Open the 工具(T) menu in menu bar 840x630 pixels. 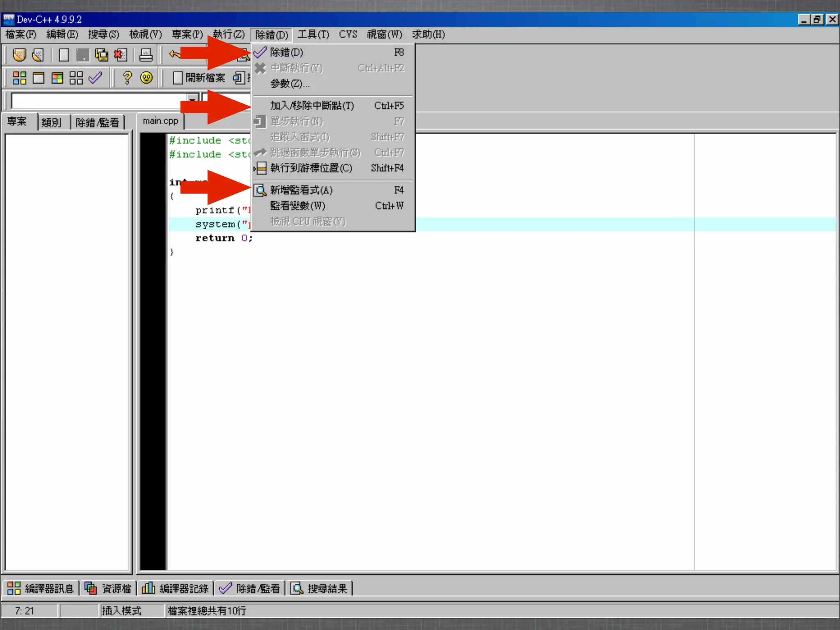(313, 34)
